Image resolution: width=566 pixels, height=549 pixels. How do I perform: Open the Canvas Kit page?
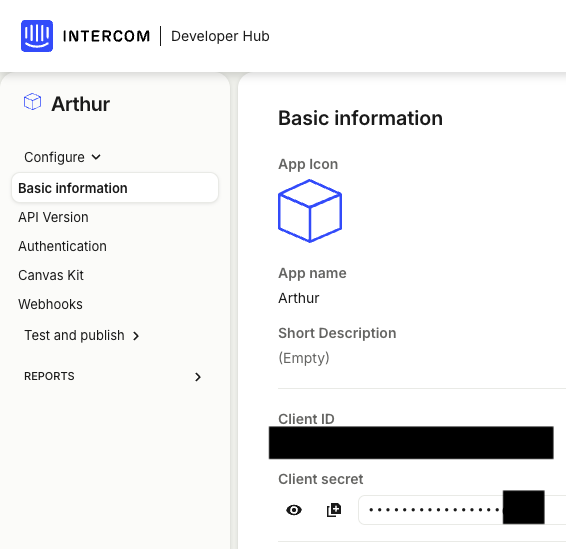pyautogui.click(x=51, y=275)
